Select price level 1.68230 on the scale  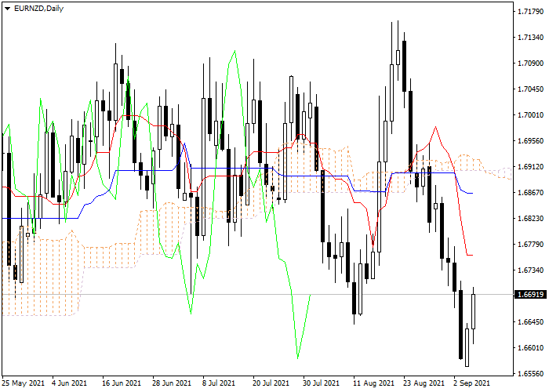click(x=531, y=219)
